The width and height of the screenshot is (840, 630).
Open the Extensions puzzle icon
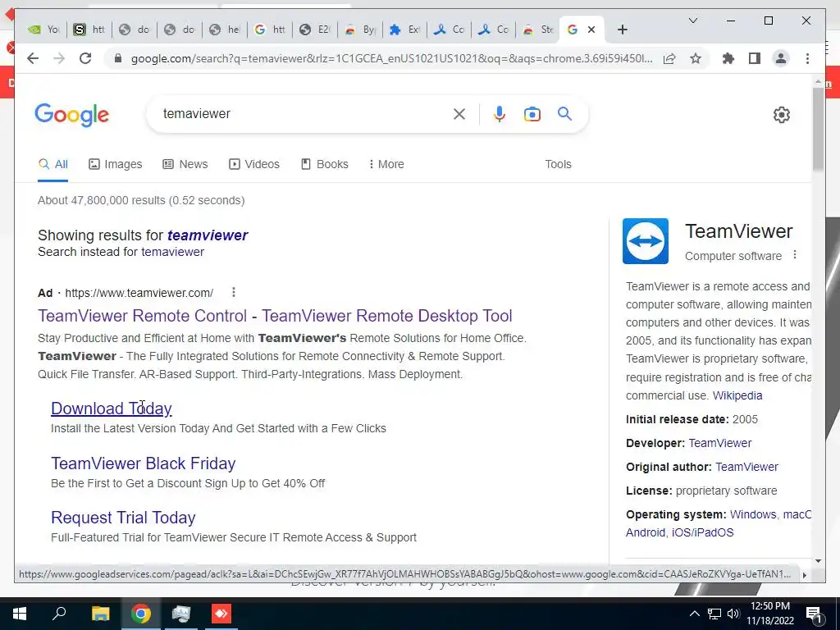pyautogui.click(x=728, y=58)
